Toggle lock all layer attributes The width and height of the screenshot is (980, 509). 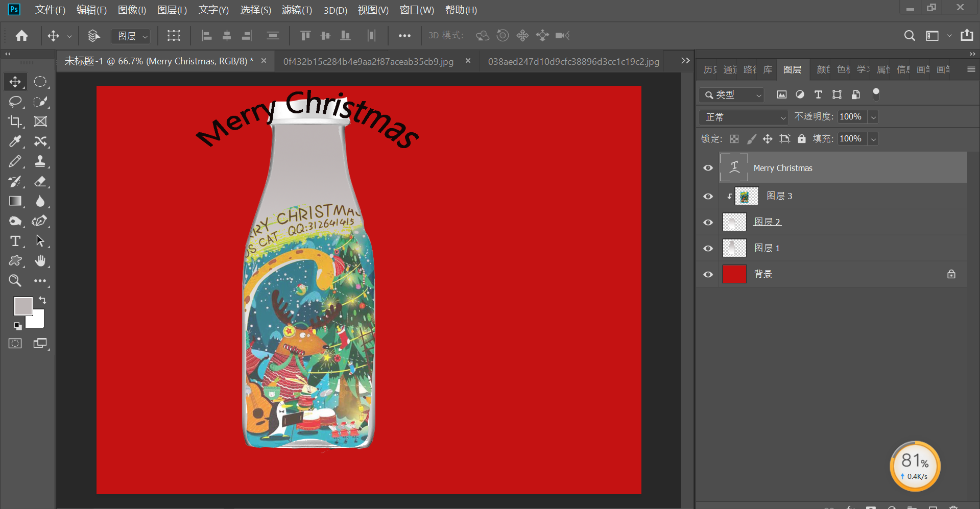[802, 139]
